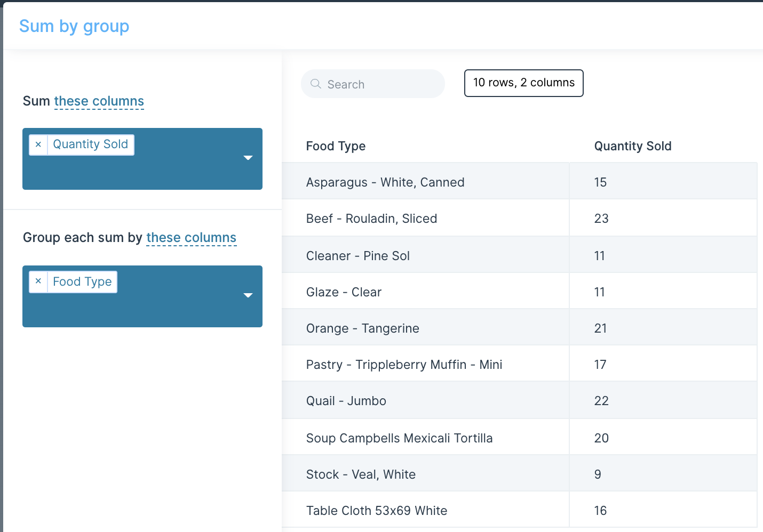
Task: Expand the sum columns dropdown arrow
Action: (248, 158)
